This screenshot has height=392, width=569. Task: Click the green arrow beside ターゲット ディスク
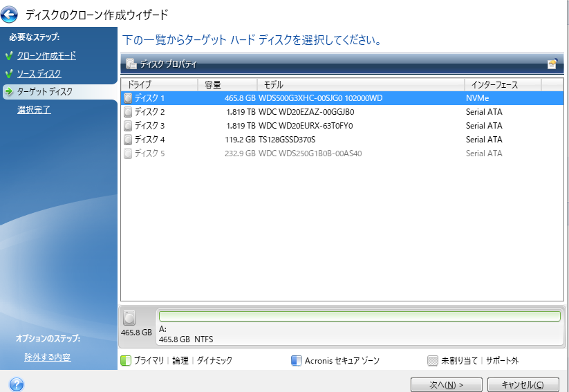(9, 91)
